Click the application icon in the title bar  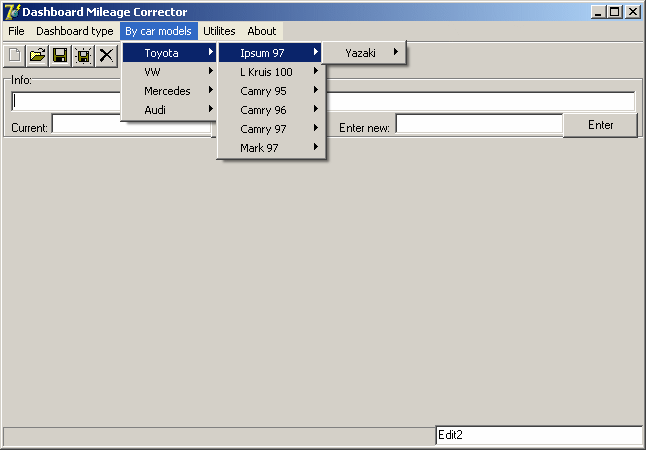[12, 12]
